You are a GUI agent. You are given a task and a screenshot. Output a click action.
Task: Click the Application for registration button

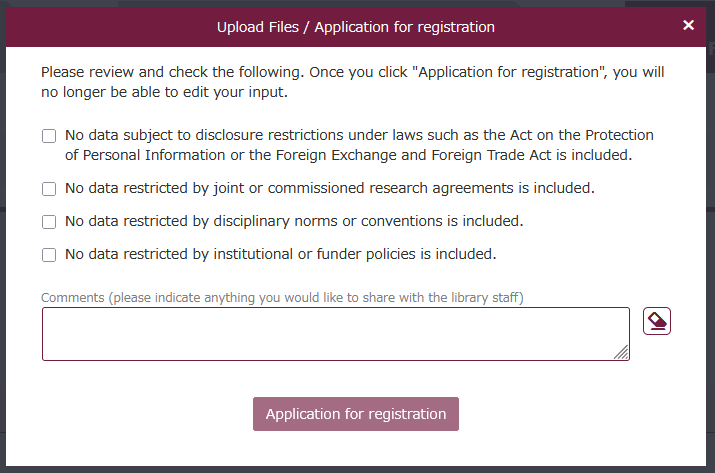click(x=356, y=414)
